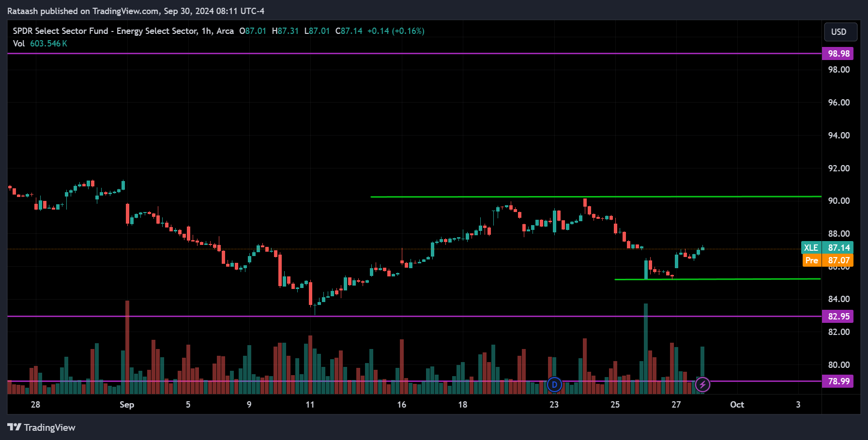Click the 78.99 purple price label
The image size is (868, 440).
[838, 381]
